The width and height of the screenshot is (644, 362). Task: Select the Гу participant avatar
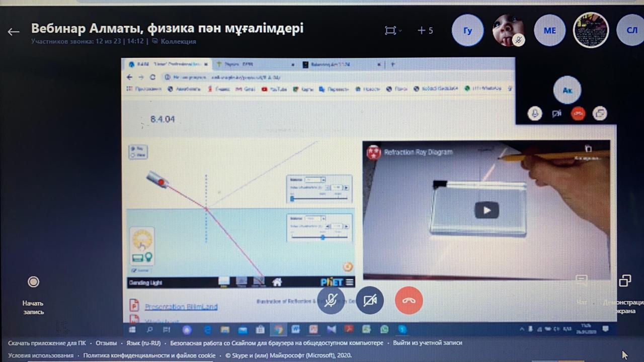[x=467, y=31]
